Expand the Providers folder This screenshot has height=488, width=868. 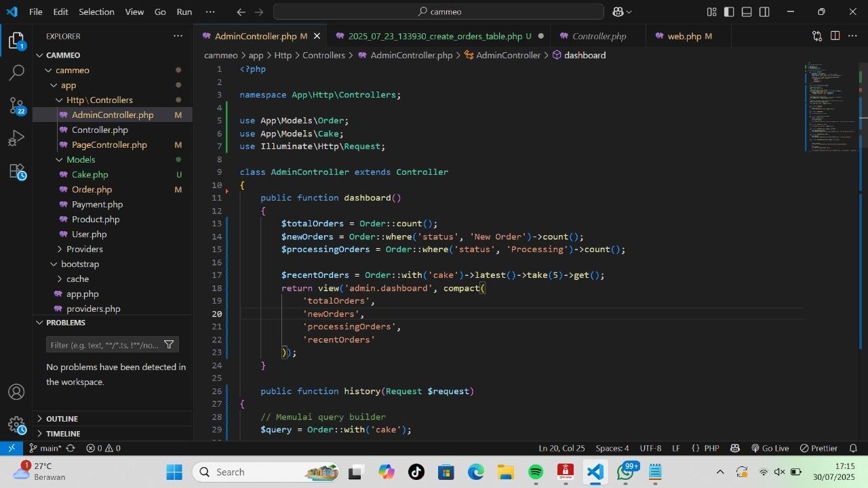coord(84,249)
